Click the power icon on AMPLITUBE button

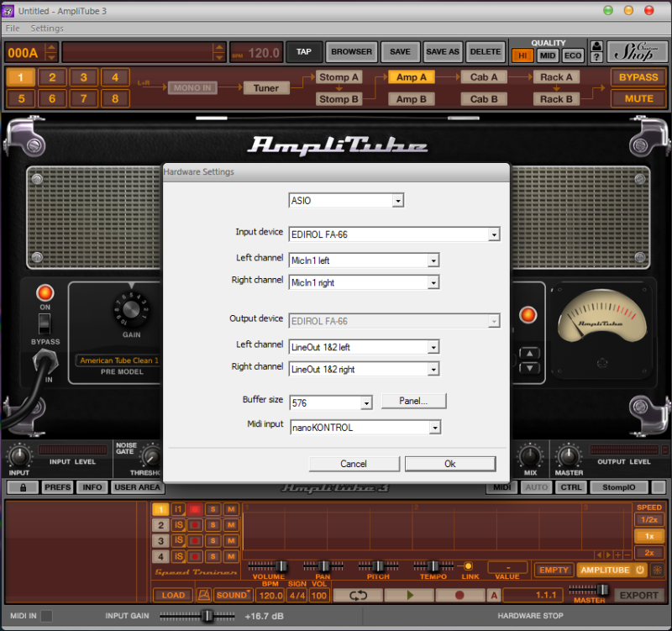pos(641,570)
